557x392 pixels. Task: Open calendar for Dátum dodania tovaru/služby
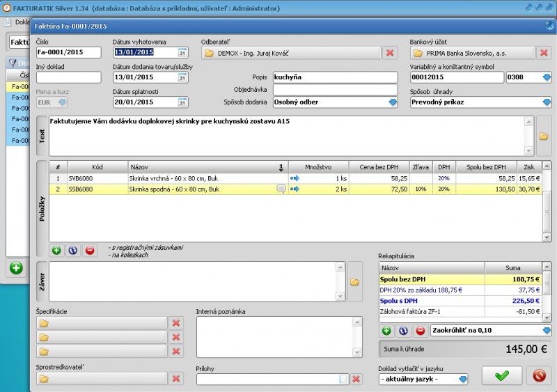pos(182,77)
